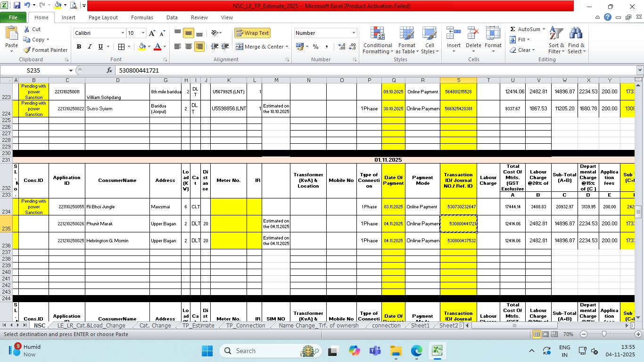Open File Explorer from the taskbar

[396, 351]
